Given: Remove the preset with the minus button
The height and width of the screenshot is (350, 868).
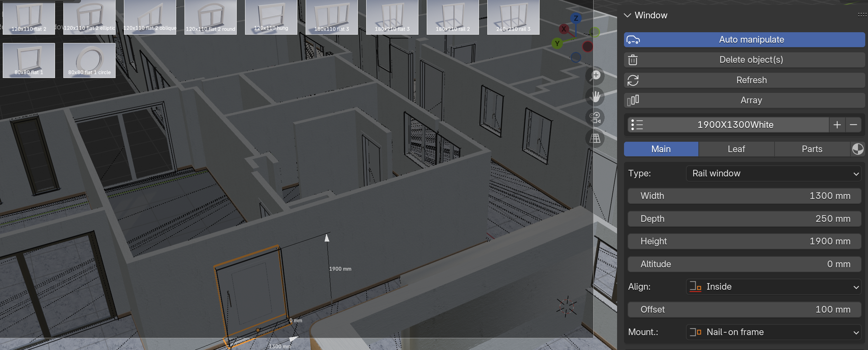Looking at the screenshot, I should (x=853, y=125).
